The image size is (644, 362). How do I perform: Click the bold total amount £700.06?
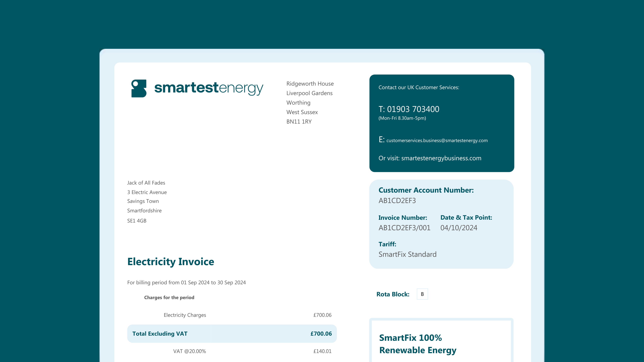click(x=321, y=334)
